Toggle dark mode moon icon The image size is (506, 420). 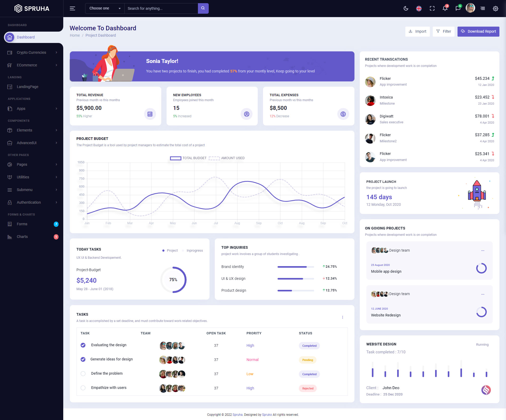(406, 8)
